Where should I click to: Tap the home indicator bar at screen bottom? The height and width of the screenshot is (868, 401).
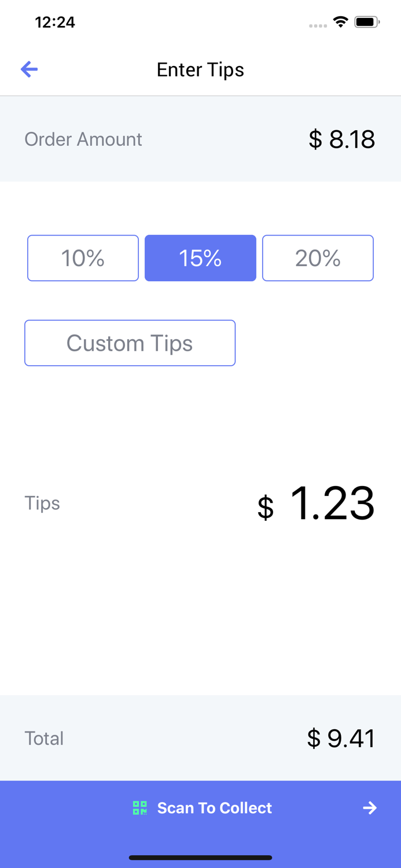pos(200,858)
